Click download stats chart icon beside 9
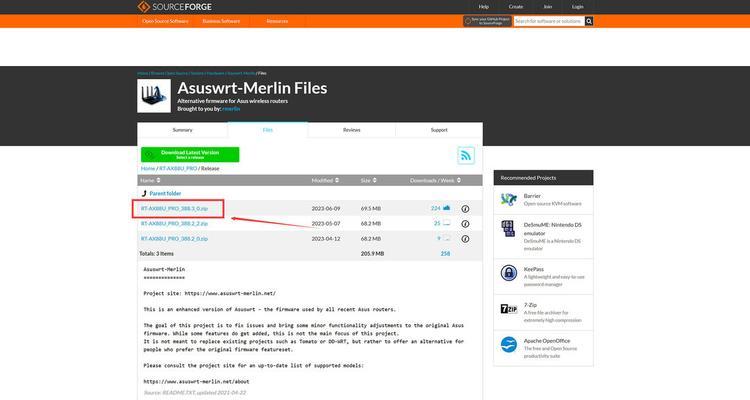This screenshot has width=750, height=400. [446, 238]
